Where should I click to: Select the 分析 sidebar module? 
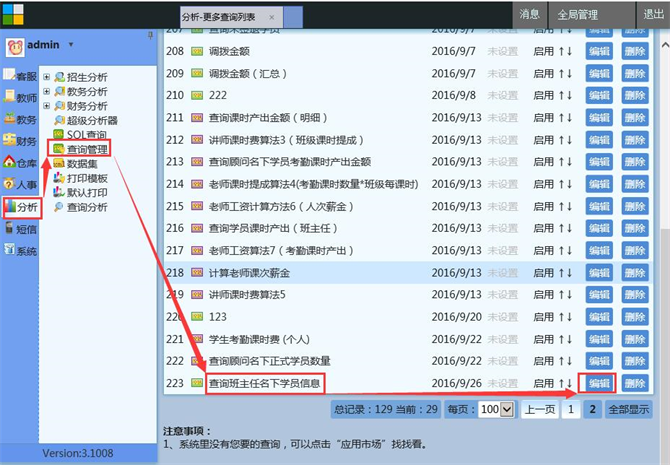pyautogui.click(x=22, y=208)
